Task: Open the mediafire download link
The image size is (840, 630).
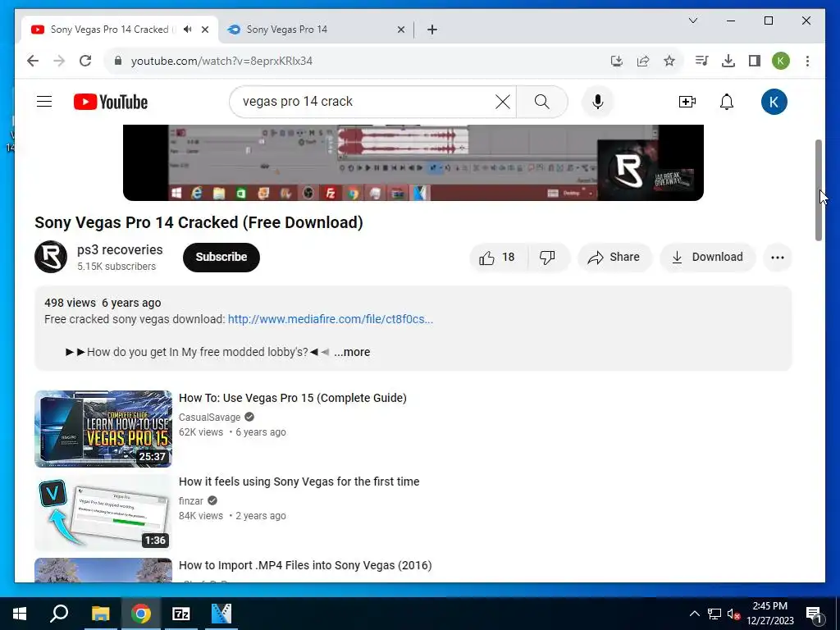Action: point(331,319)
